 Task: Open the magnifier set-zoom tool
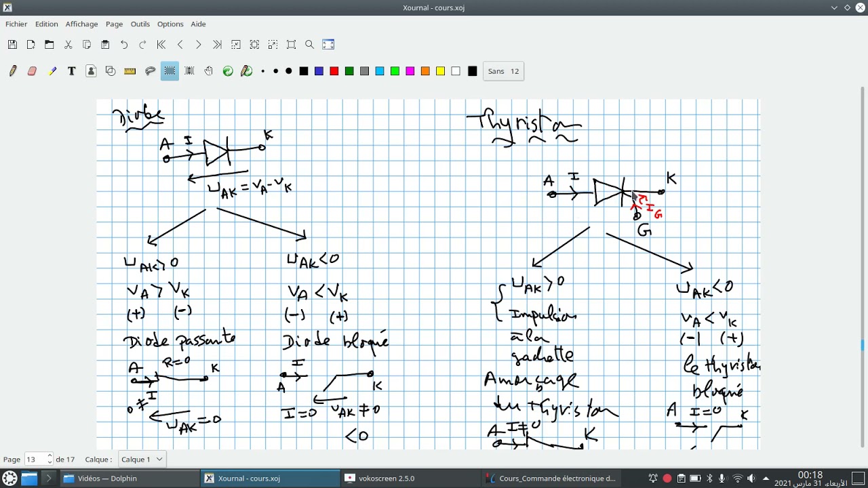[x=310, y=45]
